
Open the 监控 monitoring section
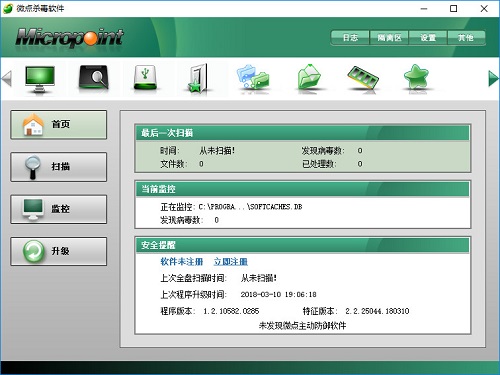click(x=59, y=209)
